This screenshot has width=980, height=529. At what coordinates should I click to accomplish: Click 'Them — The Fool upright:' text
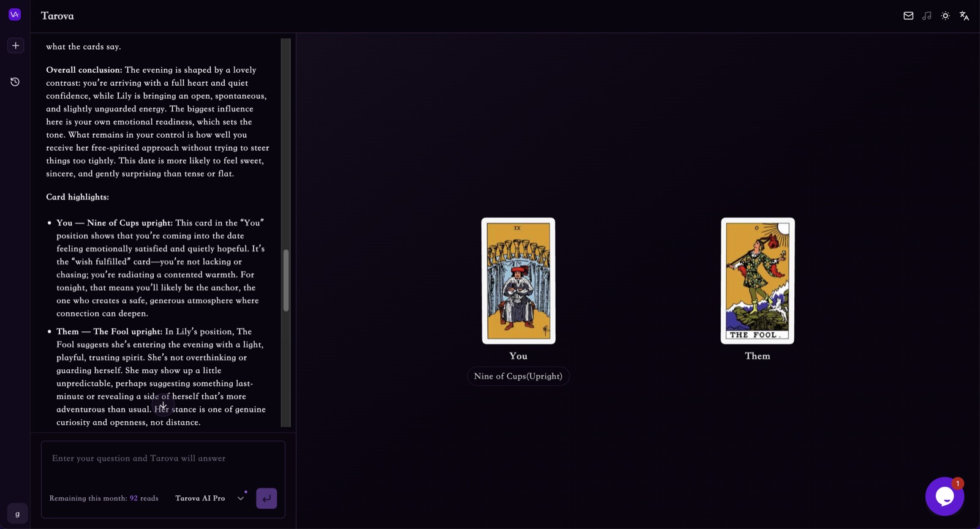(x=109, y=332)
